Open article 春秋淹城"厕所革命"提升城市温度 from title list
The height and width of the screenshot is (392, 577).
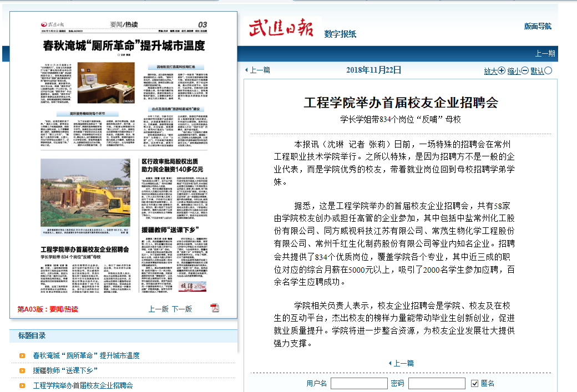coord(86,355)
